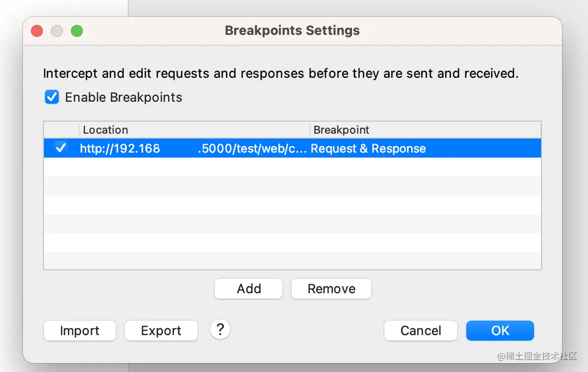The height and width of the screenshot is (372, 588).
Task: Export the breakpoint settings
Action: pyautogui.click(x=161, y=331)
